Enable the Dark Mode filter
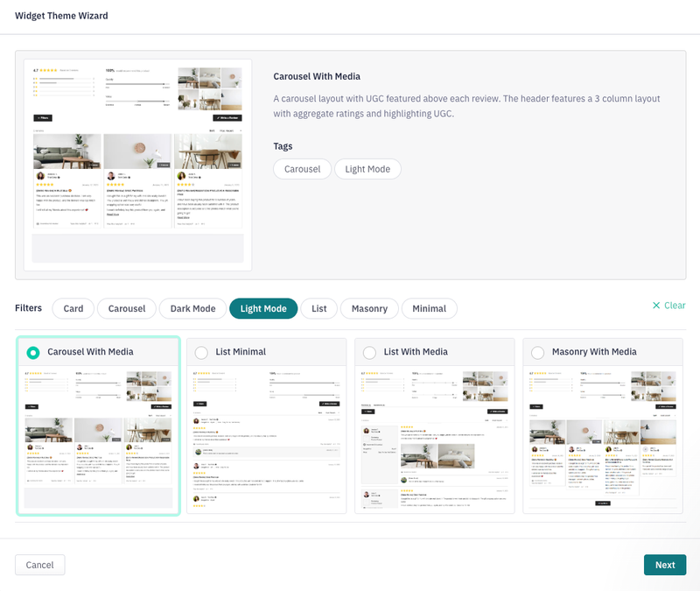The width and height of the screenshot is (700, 591). tap(192, 309)
